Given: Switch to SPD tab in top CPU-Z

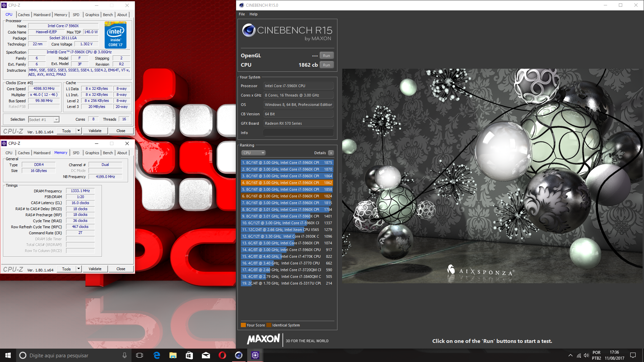Looking at the screenshot, I should tap(76, 15).
